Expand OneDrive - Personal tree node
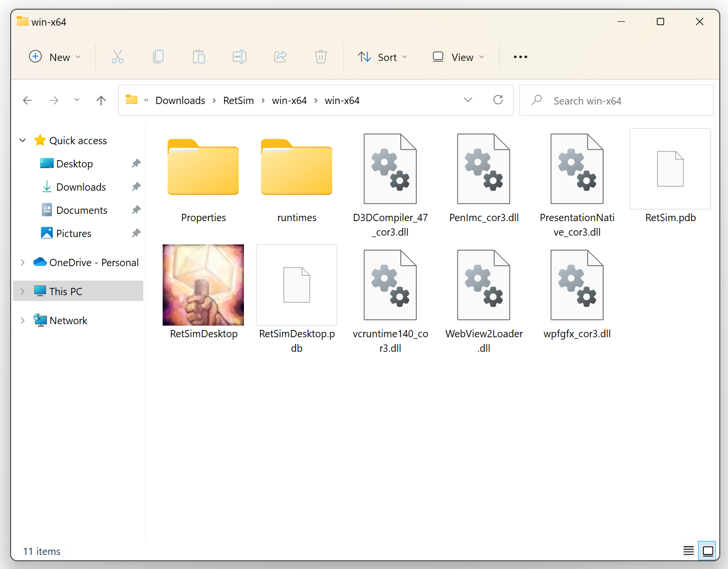The width and height of the screenshot is (728, 569). pos(22,262)
